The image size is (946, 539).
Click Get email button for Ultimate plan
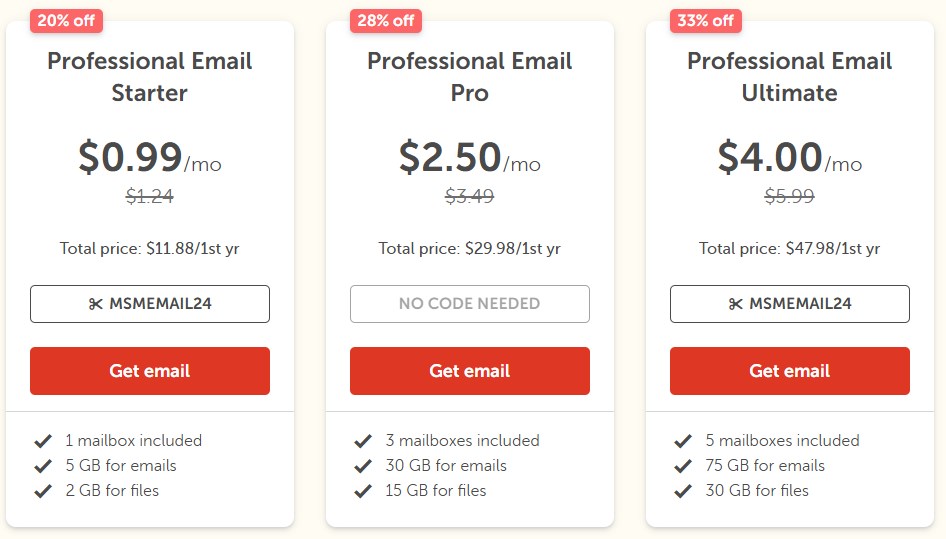pos(790,371)
